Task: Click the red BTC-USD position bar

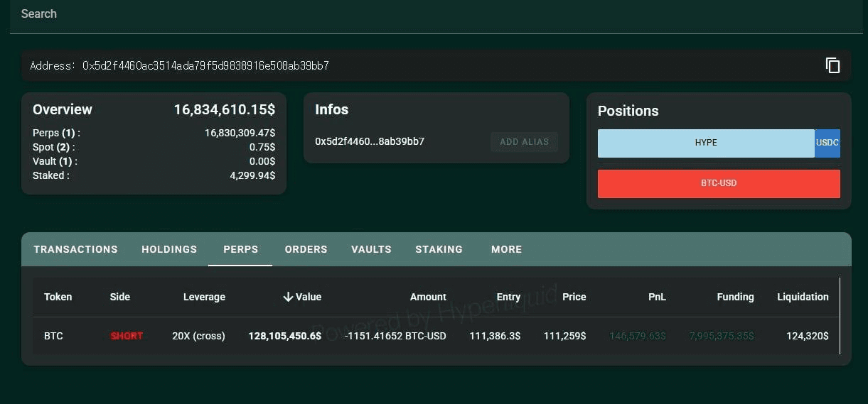Action: pos(719,183)
